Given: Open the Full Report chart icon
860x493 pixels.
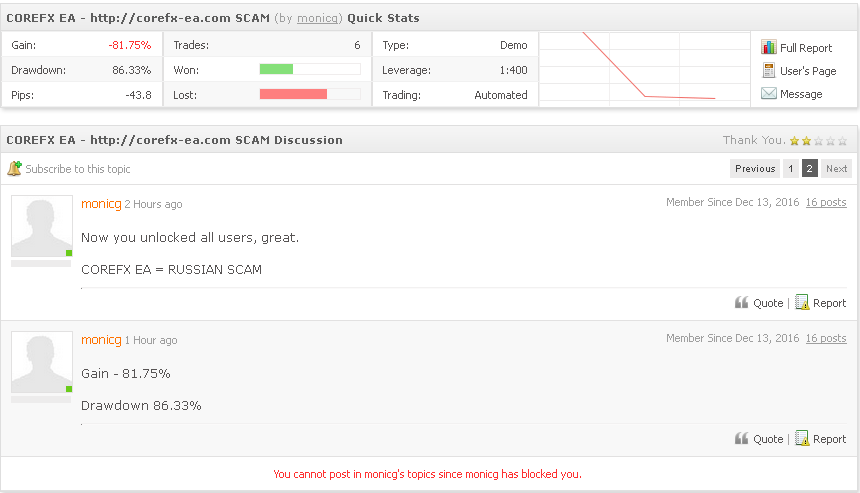Looking at the screenshot, I should pos(768,47).
